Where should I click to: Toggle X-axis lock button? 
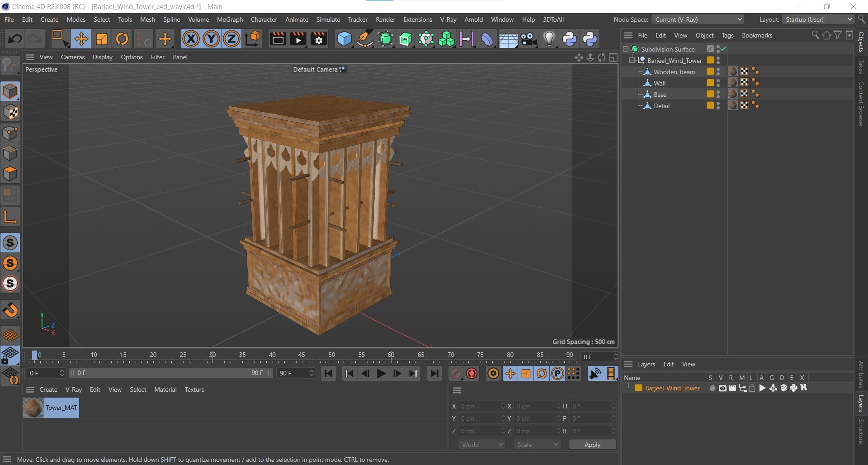(x=191, y=39)
